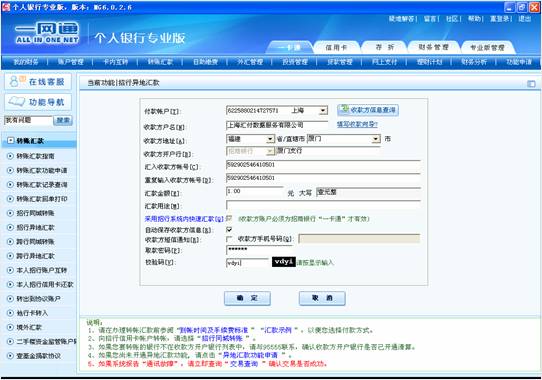Click the 重登录 link at the top
The width and height of the screenshot is (542, 380).
[500, 19]
